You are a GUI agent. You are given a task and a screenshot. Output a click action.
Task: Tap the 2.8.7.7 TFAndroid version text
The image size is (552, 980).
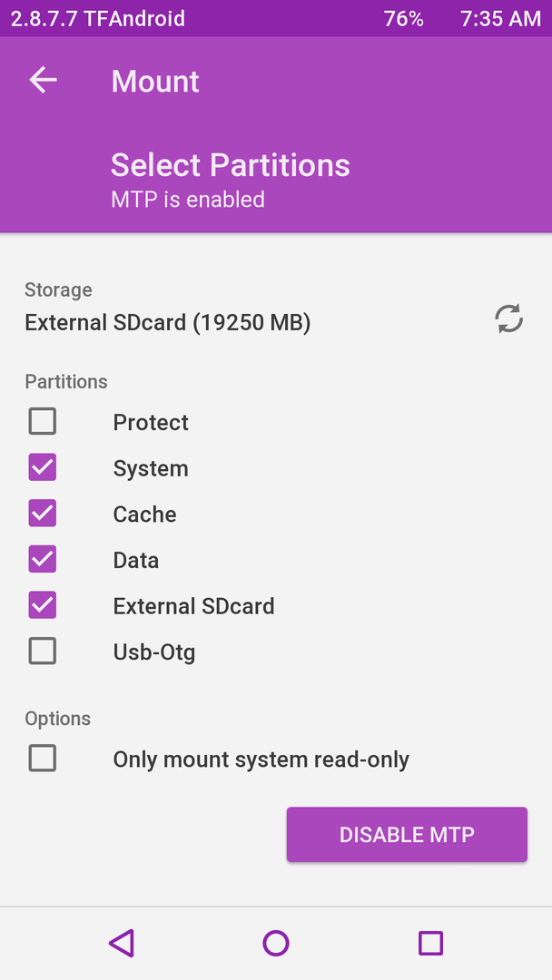click(98, 19)
